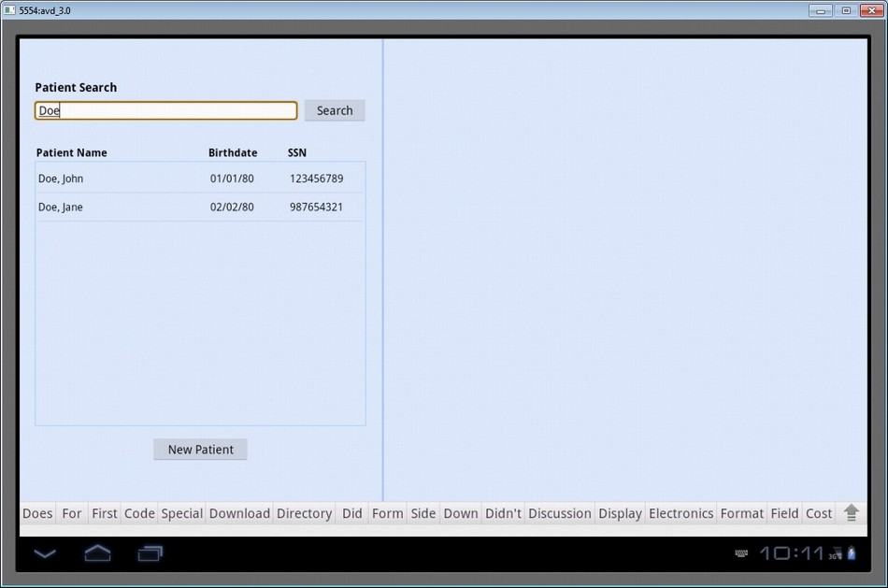Tap the "Electronics" suggestion
Screen dimensions: 888x588
click(680, 513)
